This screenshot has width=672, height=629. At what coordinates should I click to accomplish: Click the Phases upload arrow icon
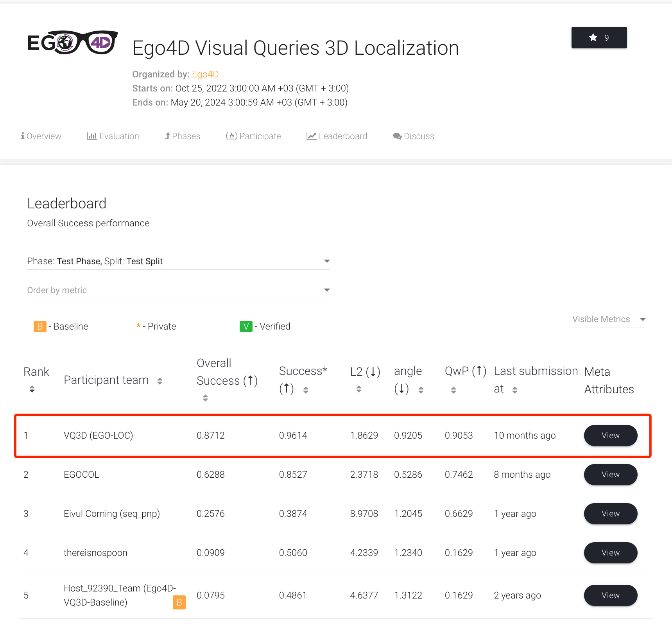click(167, 136)
